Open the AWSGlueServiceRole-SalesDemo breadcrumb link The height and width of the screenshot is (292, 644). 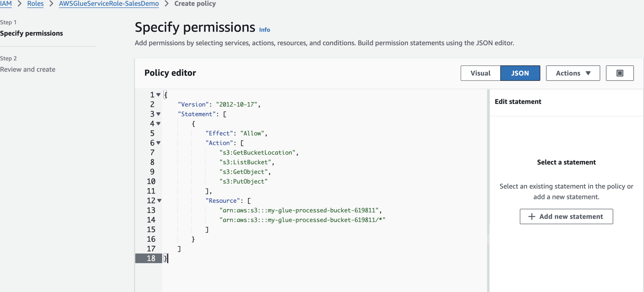(109, 4)
